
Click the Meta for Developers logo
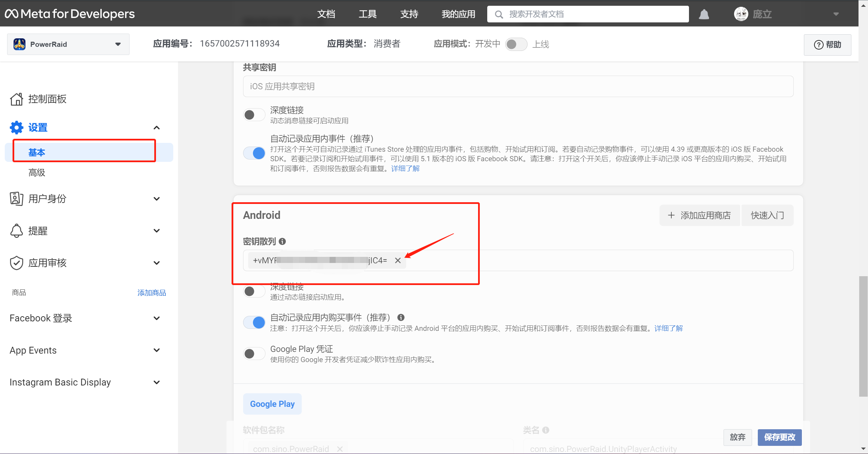click(70, 14)
